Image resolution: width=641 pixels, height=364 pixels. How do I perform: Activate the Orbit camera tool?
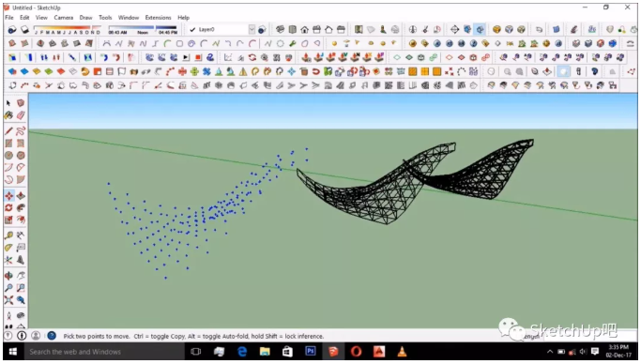(x=8, y=276)
